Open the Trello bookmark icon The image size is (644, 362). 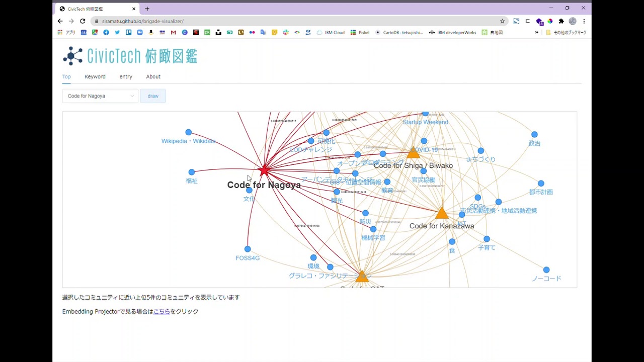129,32
